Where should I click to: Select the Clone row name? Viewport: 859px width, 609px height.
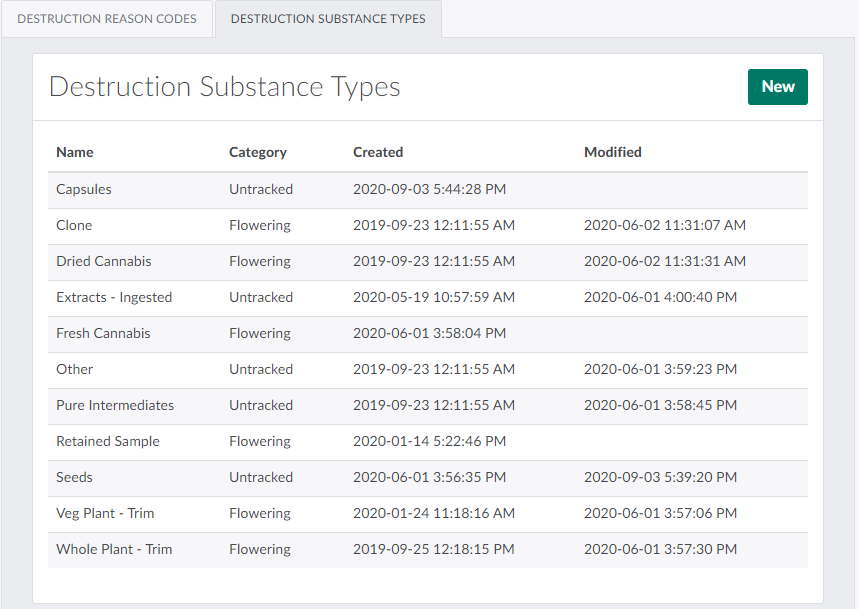[74, 226]
